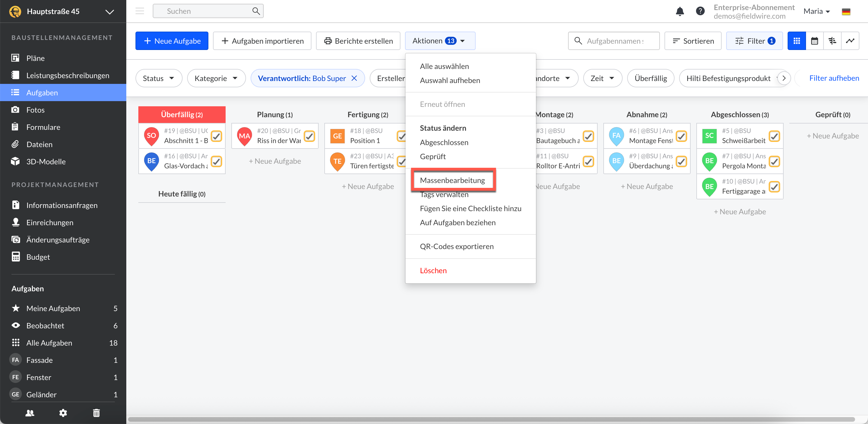Uncheck task #19 Abschnitt 1 checkbox
The image size is (868, 424).
tap(216, 136)
